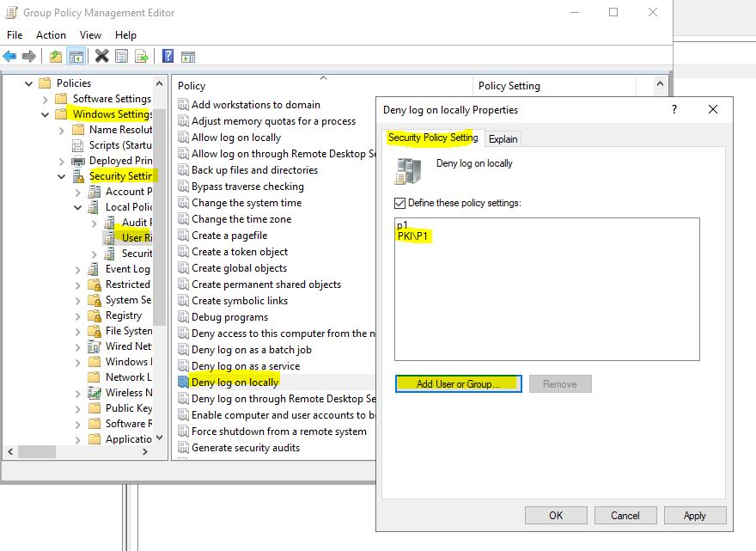Click the Up one level folder icon

(56, 57)
